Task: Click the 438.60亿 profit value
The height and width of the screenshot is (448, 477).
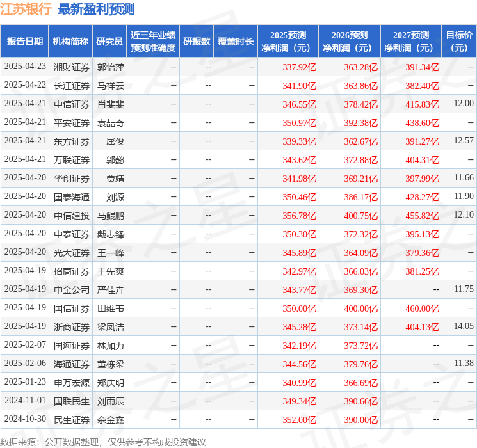Action: tap(422, 123)
